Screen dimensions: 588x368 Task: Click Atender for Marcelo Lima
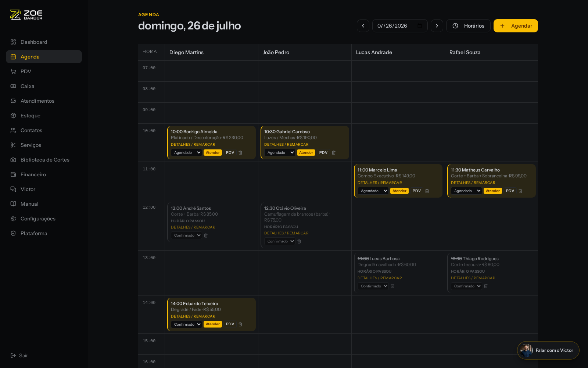coord(399,191)
